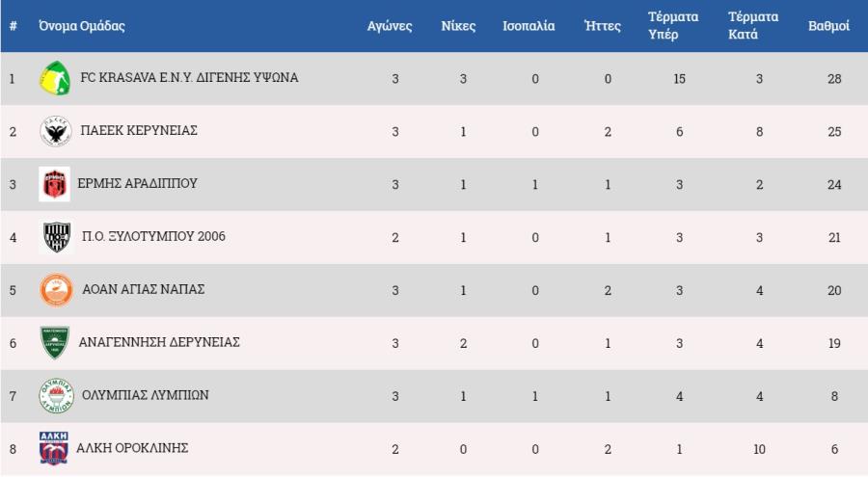Click the ΟΛΥΜΠΙΑΣ ΛΥΜΠΙΩΝ circular logo
The image size is (868, 477).
click(x=55, y=396)
